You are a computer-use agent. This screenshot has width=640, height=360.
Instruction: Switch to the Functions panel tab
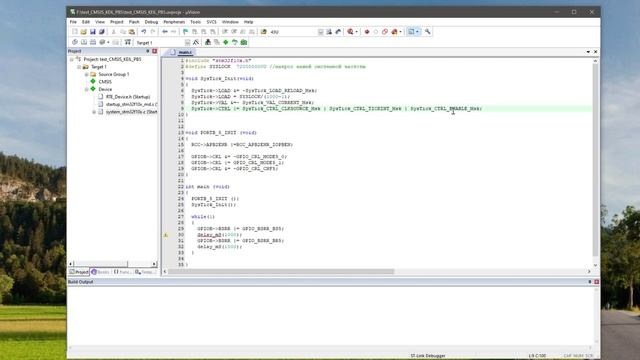(x=122, y=272)
